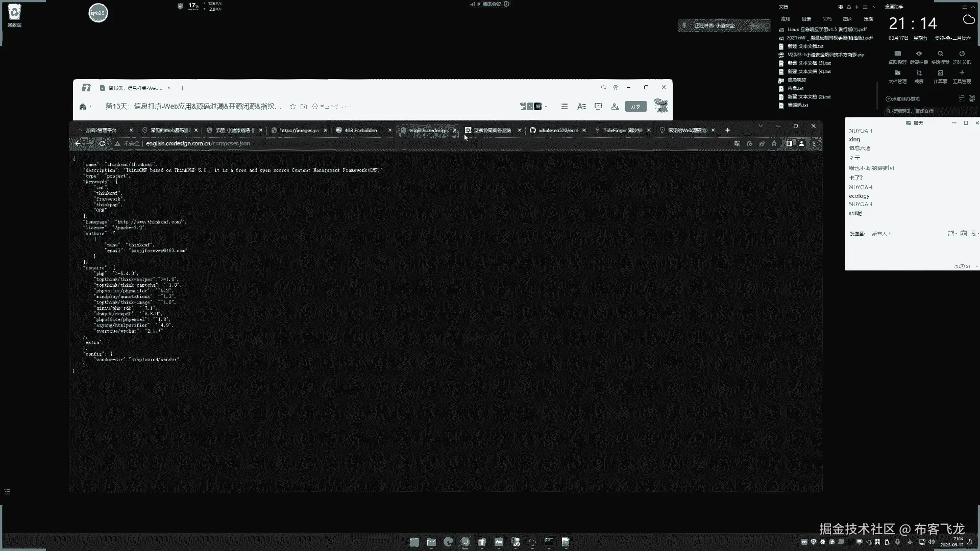Expand the 所有人 recipient dropdown
Screen dimensions: 980x551
(881, 234)
